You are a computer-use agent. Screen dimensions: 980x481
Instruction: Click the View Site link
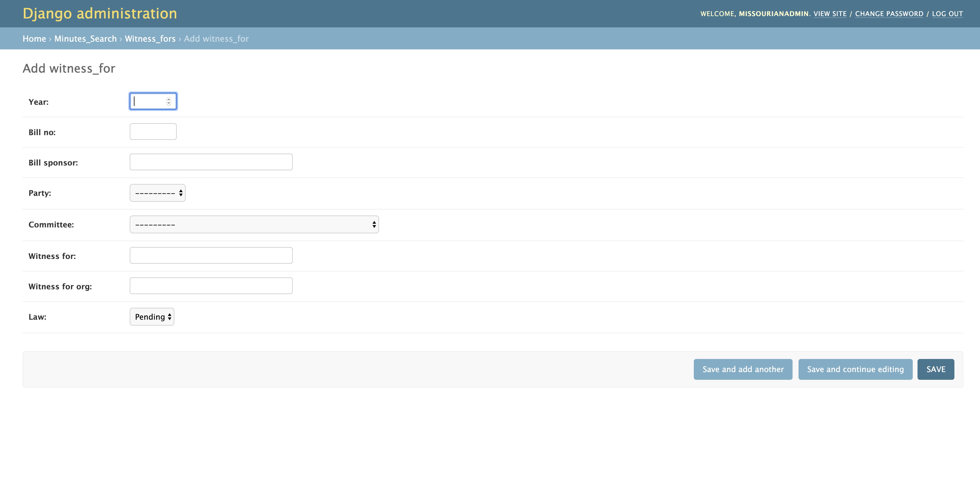pos(830,14)
